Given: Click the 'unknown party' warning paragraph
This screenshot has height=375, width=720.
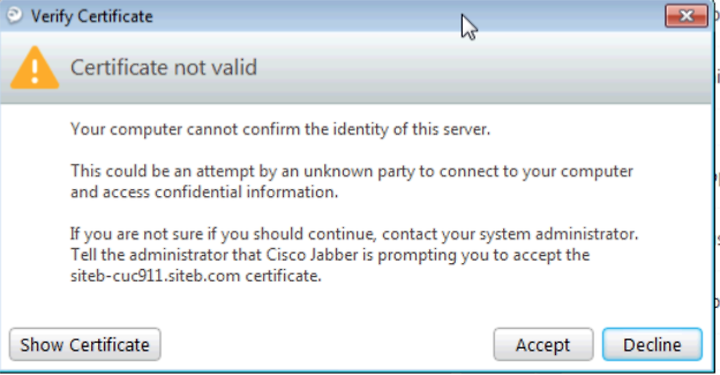Looking at the screenshot, I should (x=352, y=181).
